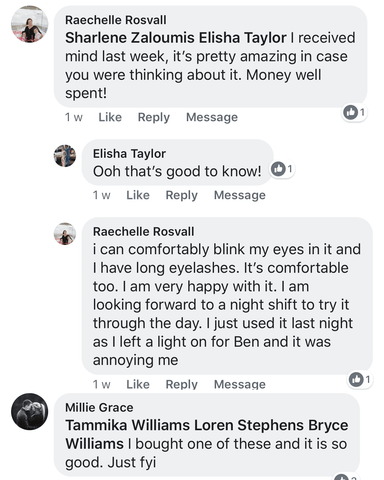Like Raechelle's comment about long eyelashes
The height and width of the screenshot is (480, 384).
pos(138,384)
